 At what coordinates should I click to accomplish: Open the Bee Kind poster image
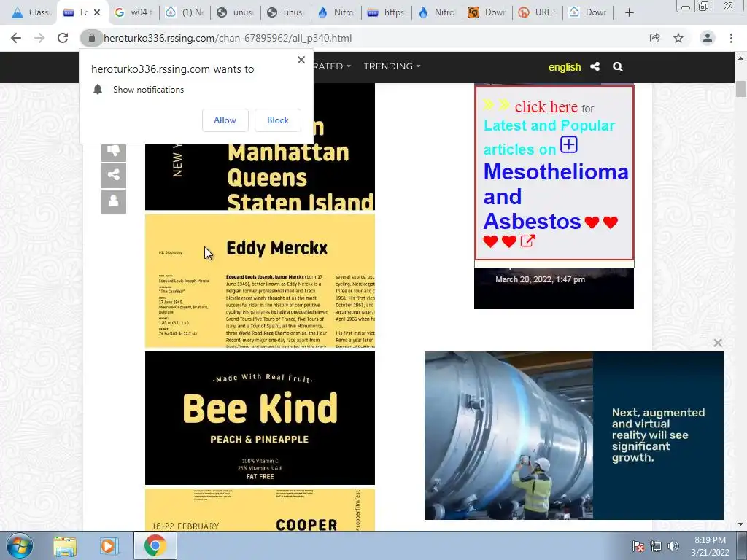(x=260, y=418)
